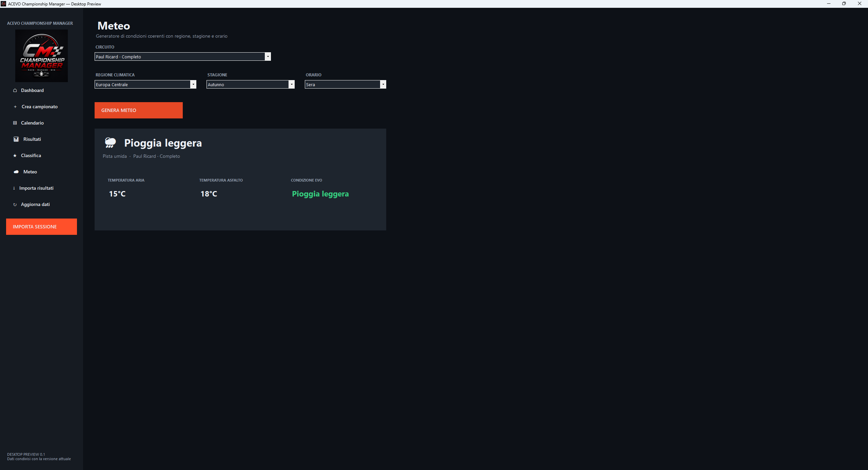Viewport: 868px width, 470px height.
Task: Click the Dashboard home icon
Action: click(x=15, y=90)
